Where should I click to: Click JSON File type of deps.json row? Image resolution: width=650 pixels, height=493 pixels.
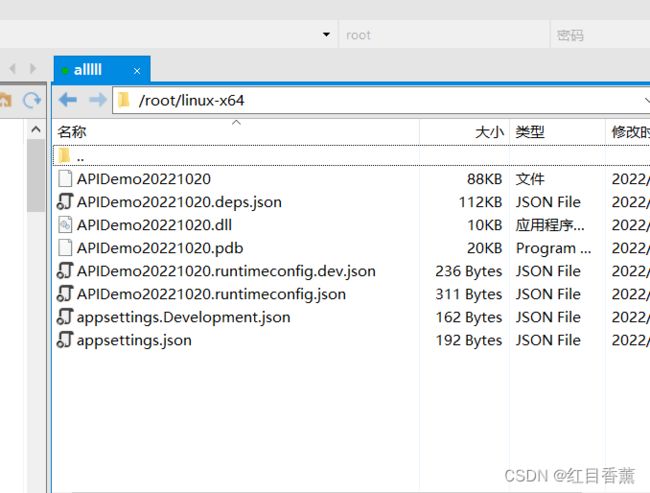click(548, 202)
